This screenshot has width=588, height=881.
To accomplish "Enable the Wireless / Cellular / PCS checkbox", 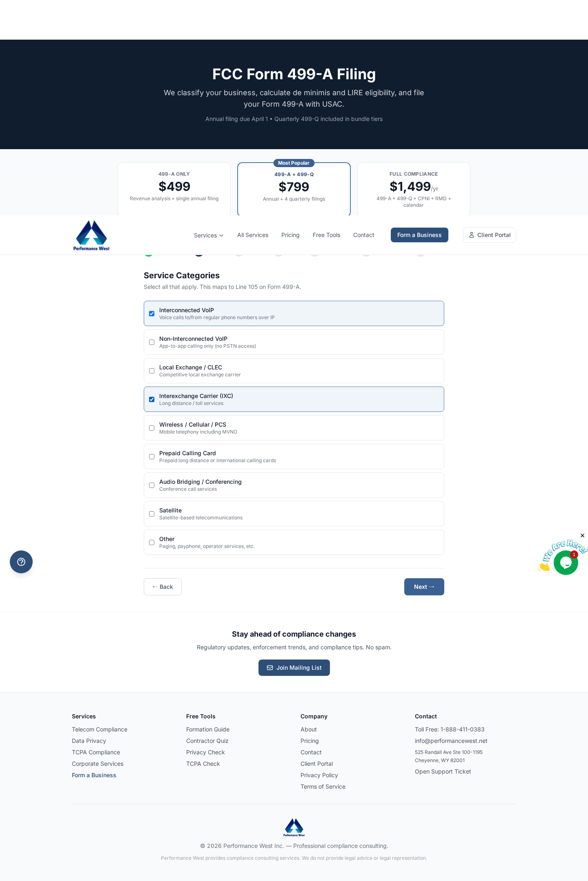I will coord(151,428).
